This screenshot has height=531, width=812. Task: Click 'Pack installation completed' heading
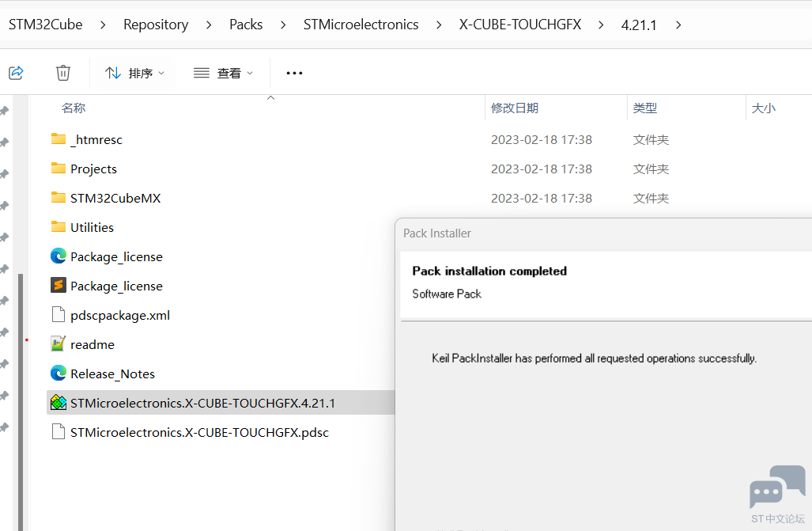pyautogui.click(x=489, y=271)
